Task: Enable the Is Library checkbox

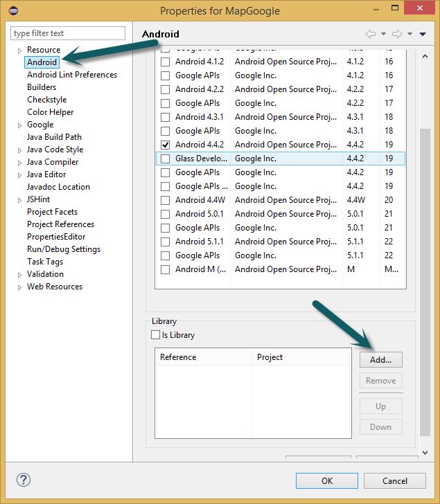Action: pyautogui.click(x=155, y=335)
